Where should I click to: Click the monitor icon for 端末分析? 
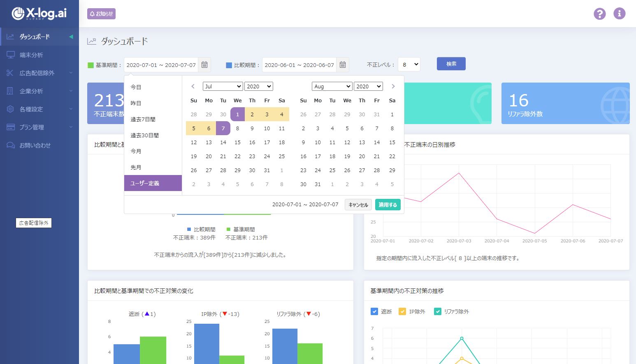[x=10, y=55]
